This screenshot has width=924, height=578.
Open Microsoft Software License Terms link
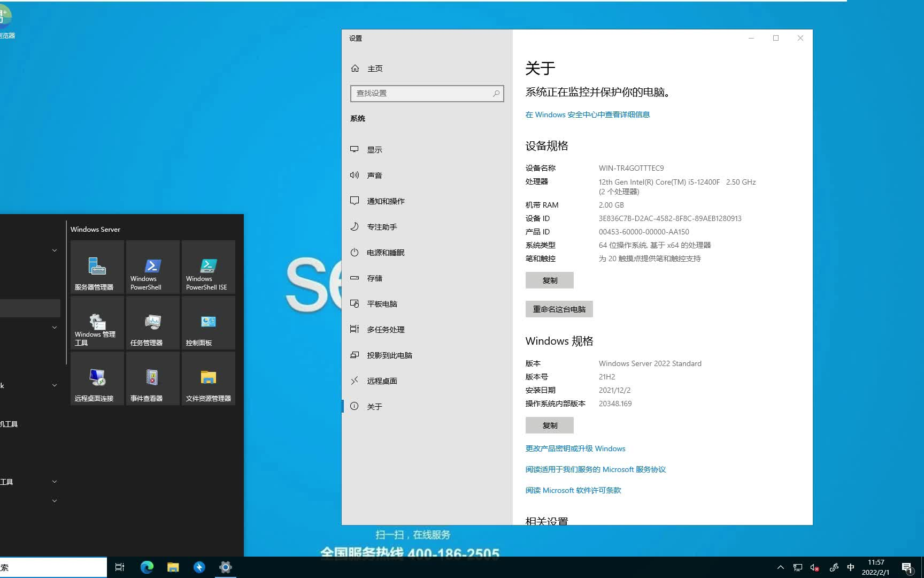coord(573,490)
